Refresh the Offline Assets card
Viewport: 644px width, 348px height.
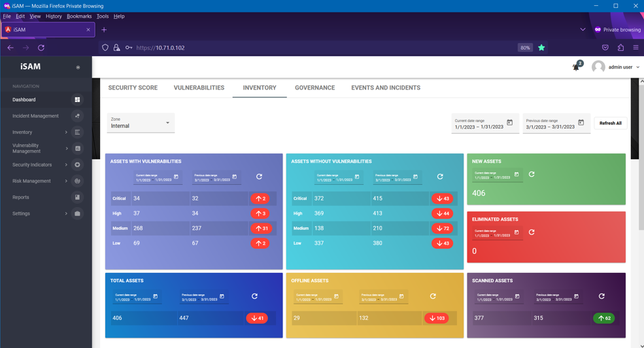click(x=433, y=296)
